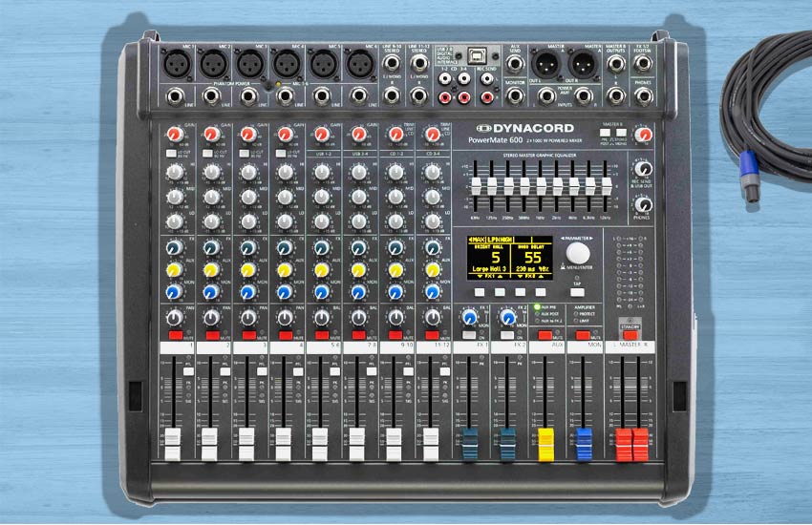The image size is (812, 525).
Task: Click the USB digital audio interface port
Action: pos(475,56)
